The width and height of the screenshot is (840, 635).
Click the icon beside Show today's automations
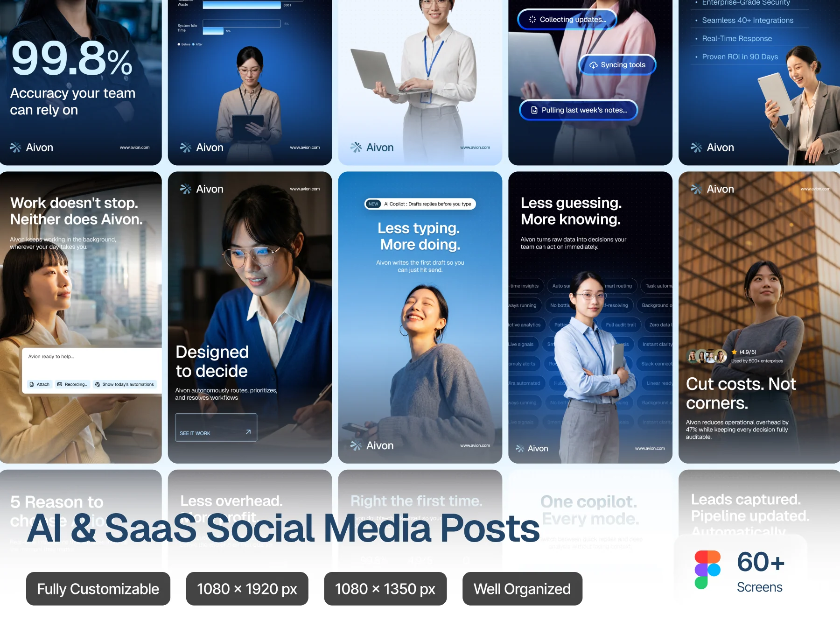pyautogui.click(x=98, y=385)
